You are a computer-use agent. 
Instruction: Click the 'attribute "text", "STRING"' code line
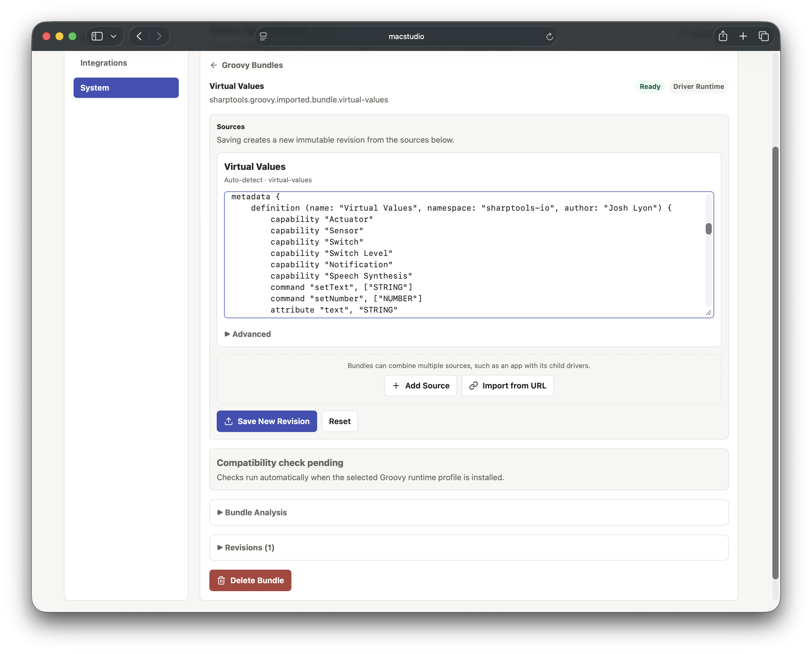[x=334, y=310]
